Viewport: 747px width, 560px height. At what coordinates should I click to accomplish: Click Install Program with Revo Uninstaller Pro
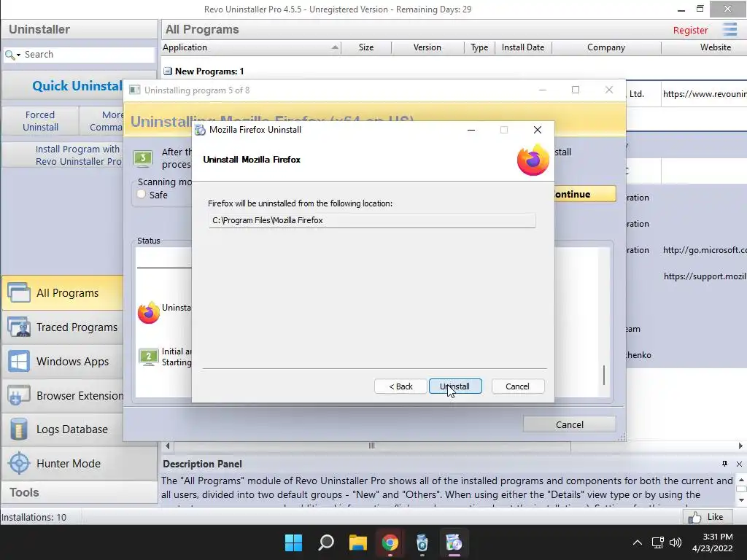[78, 155]
